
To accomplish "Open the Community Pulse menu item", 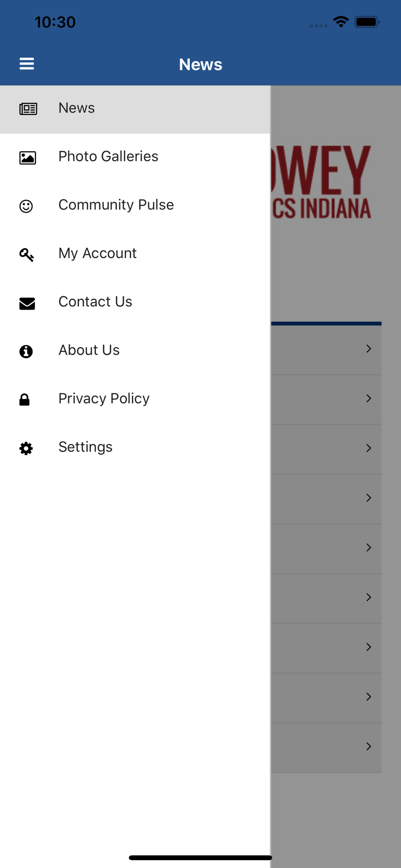I will 135,206.
